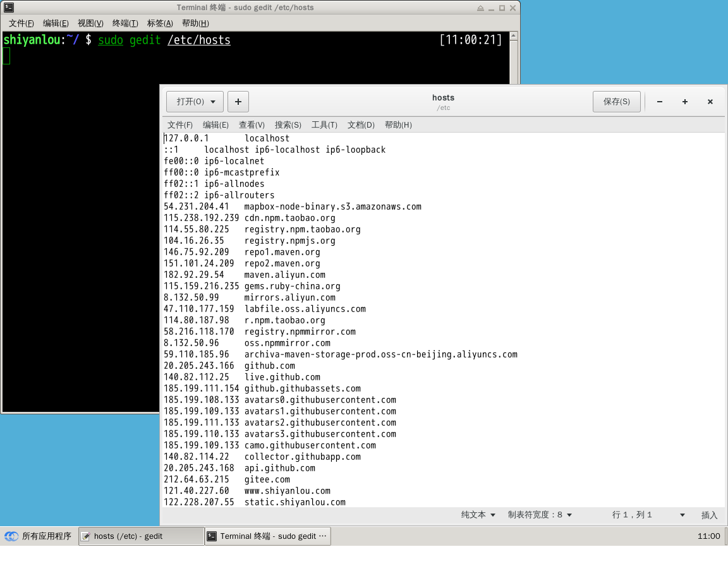Image resolution: width=728 pixels, height=566 pixels.
Task: Open gedit's 搜索(S) menu
Action: (288, 125)
